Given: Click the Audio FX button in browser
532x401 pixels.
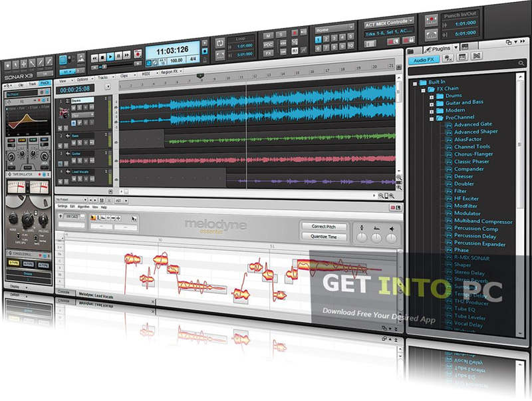Looking at the screenshot, I should pos(424,60).
